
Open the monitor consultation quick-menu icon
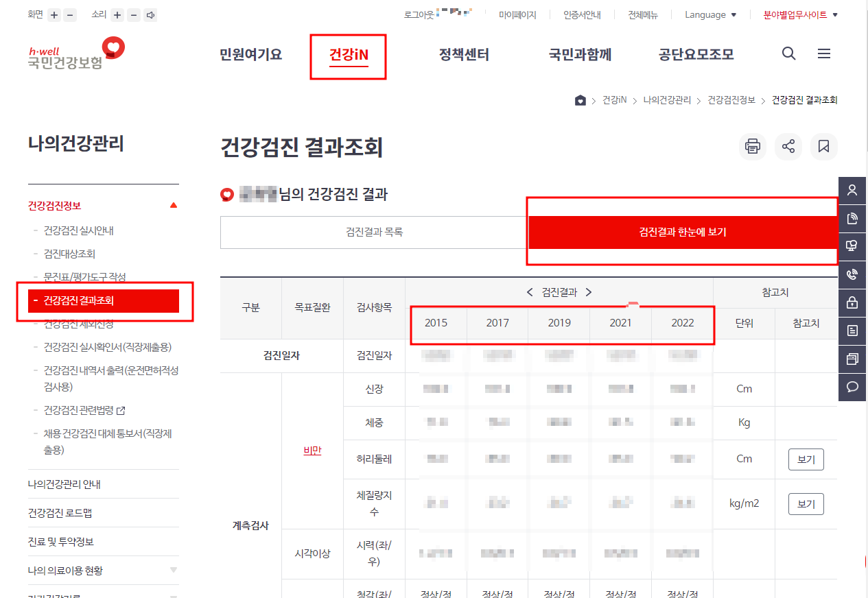pos(853,247)
